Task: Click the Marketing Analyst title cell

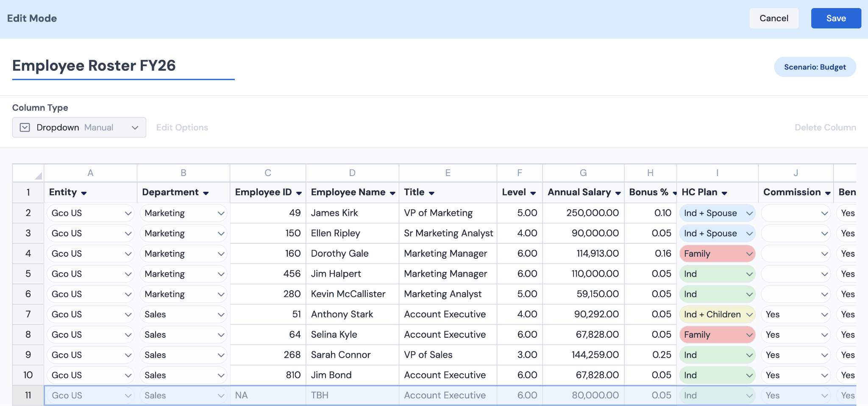Action: tap(448, 294)
